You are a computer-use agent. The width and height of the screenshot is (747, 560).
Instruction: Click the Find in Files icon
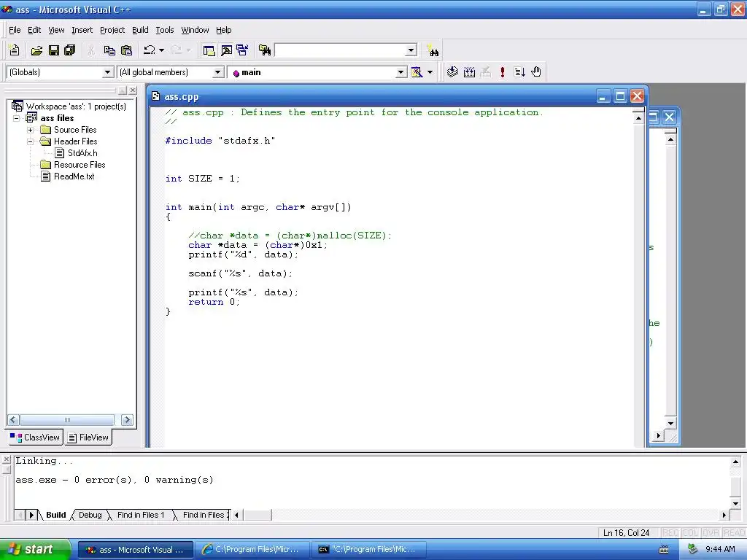coord(265,50)
